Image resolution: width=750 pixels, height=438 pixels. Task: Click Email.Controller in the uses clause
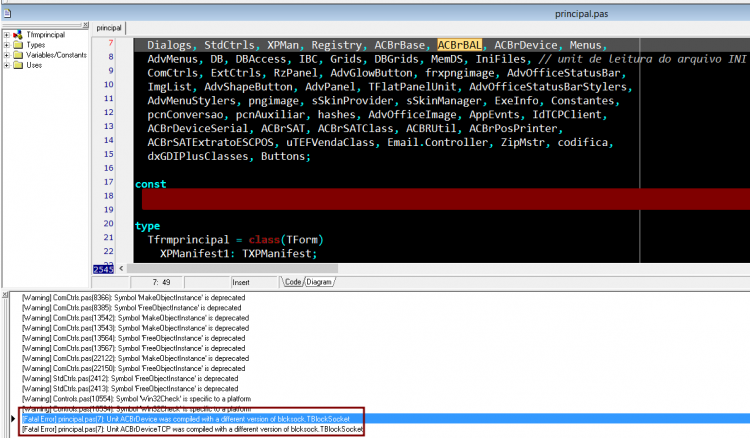(x=438, y=142)
